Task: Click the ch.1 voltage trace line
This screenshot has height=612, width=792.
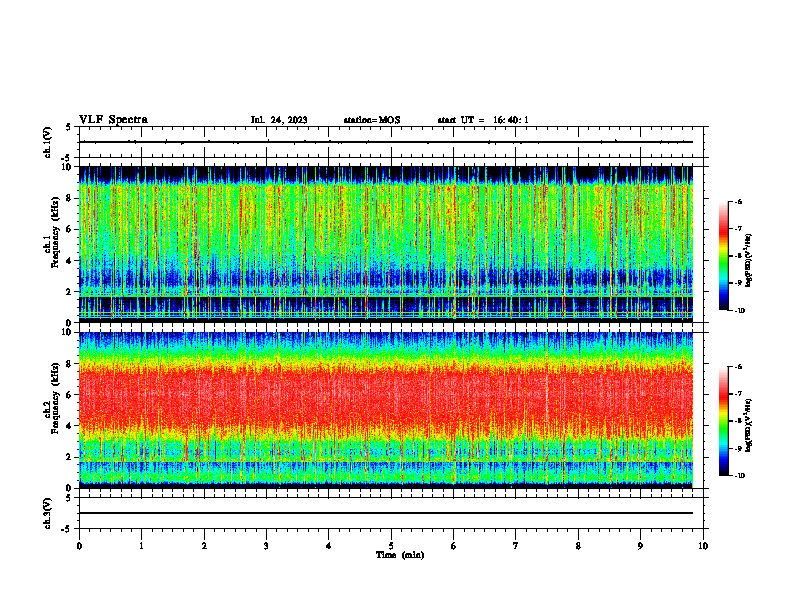Action: click(x=385, y=142)
